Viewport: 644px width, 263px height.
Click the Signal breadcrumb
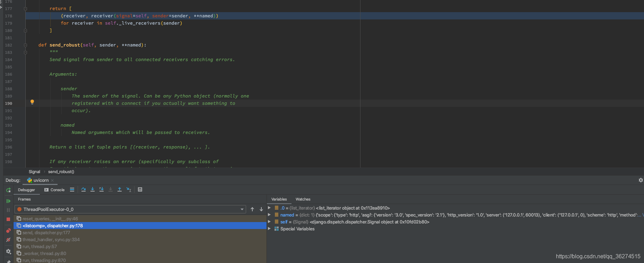pos(34,172)
